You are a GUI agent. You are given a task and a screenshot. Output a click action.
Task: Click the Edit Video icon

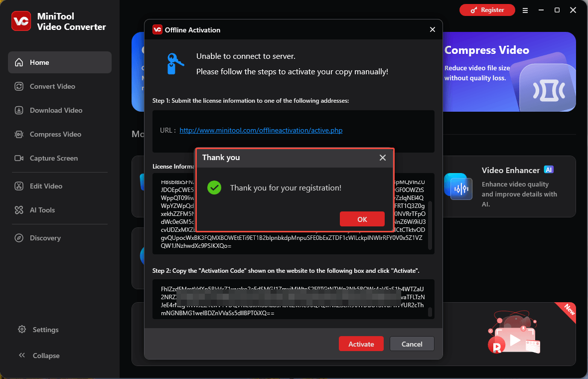pyautogui.click(x=19, y=186)
